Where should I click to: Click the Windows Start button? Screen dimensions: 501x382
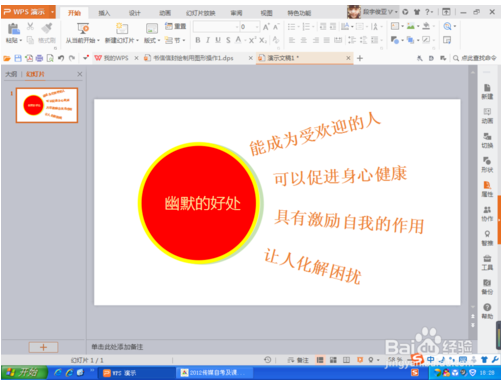(24, 372)
